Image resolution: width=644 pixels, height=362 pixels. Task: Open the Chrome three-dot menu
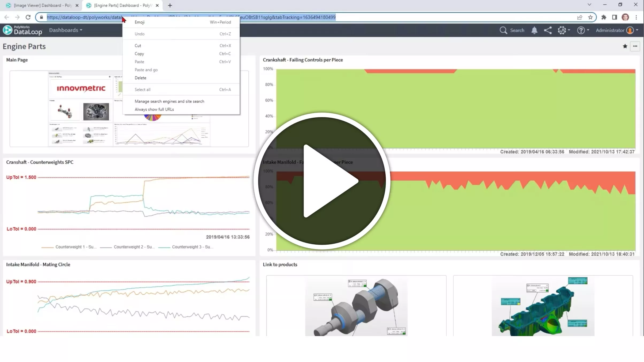[x=637, y=17]
